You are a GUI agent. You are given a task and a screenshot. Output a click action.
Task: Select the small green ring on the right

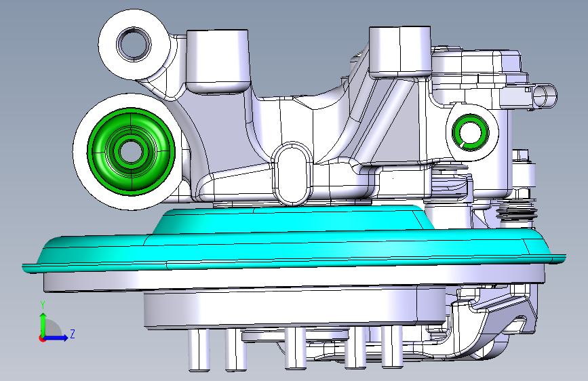[470, 132]
